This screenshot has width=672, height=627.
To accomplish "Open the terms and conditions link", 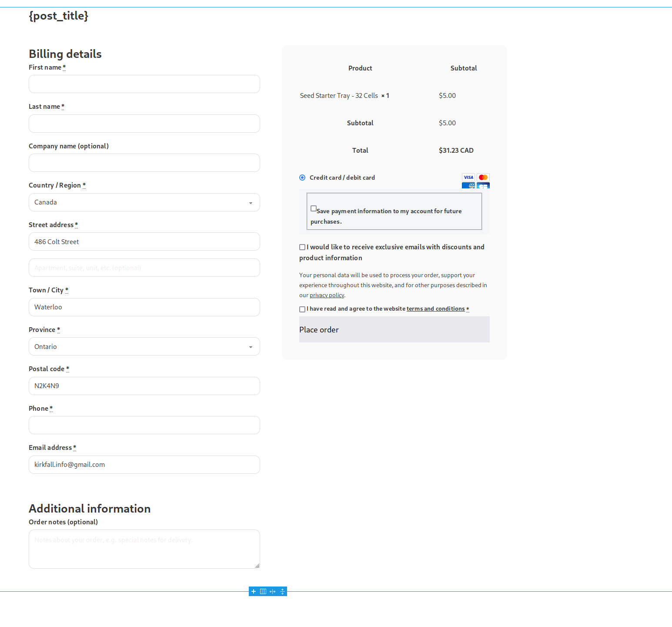I will (x=435, y=309).
